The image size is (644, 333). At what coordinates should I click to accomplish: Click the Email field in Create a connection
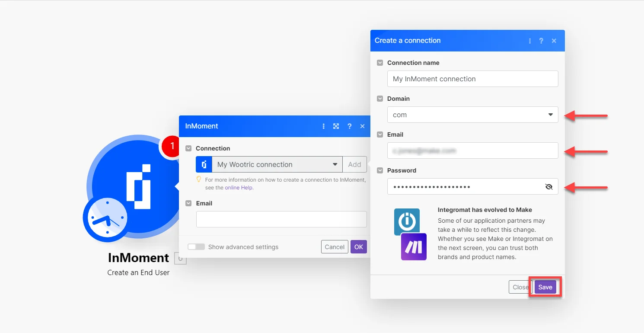tap(473, 150)
